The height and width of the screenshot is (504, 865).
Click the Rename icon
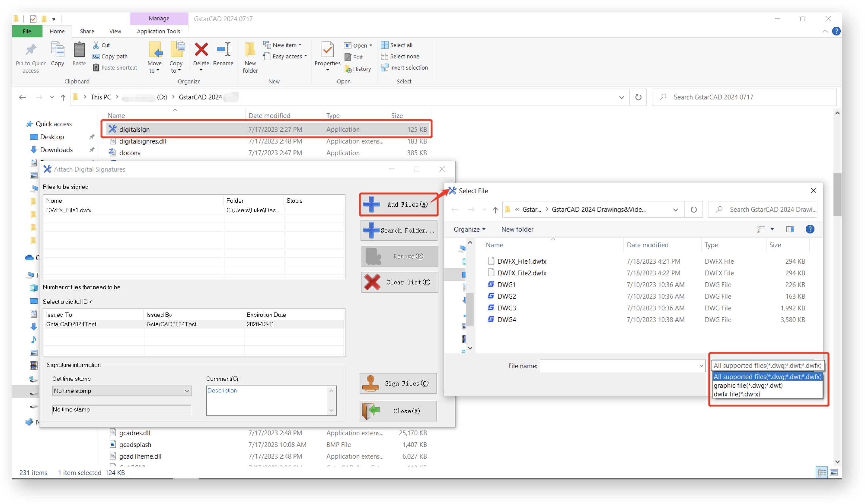223,49
